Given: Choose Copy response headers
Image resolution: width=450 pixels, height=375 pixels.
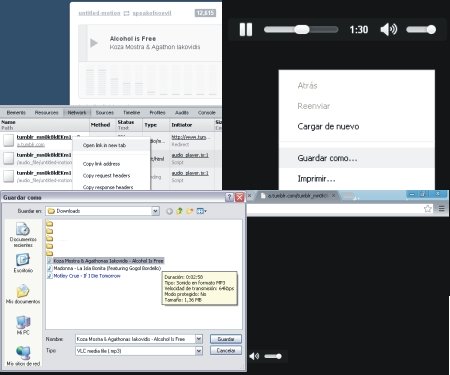Looking at the screenshot, I should coord(108,187).
